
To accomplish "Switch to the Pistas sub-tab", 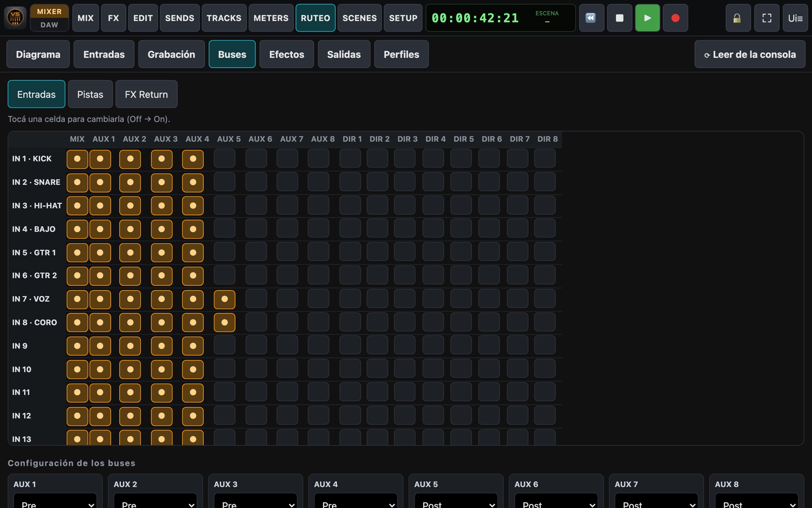I will (x=90, y=94).
